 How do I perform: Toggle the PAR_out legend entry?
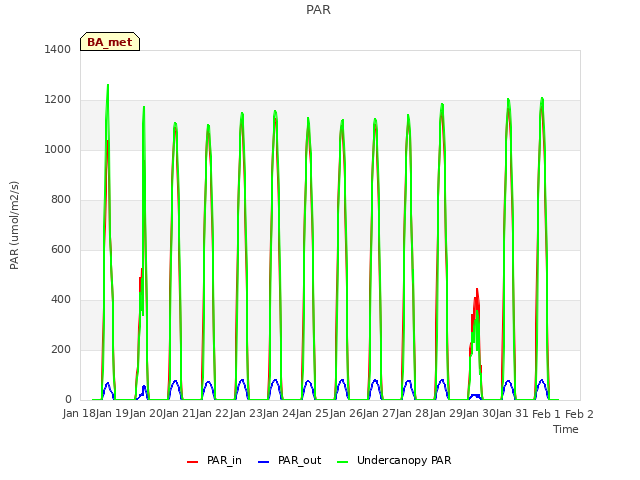pos(290,460)
